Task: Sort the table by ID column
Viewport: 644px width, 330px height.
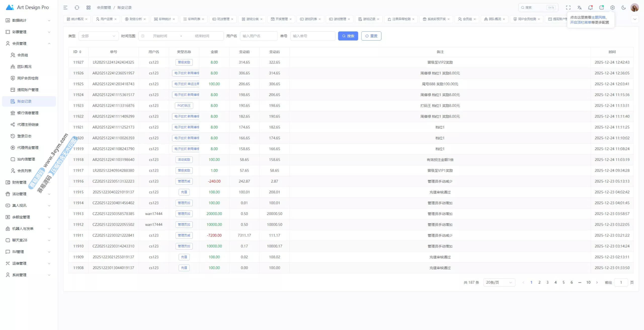Action: pyautogui.click(x=77, y=52)
